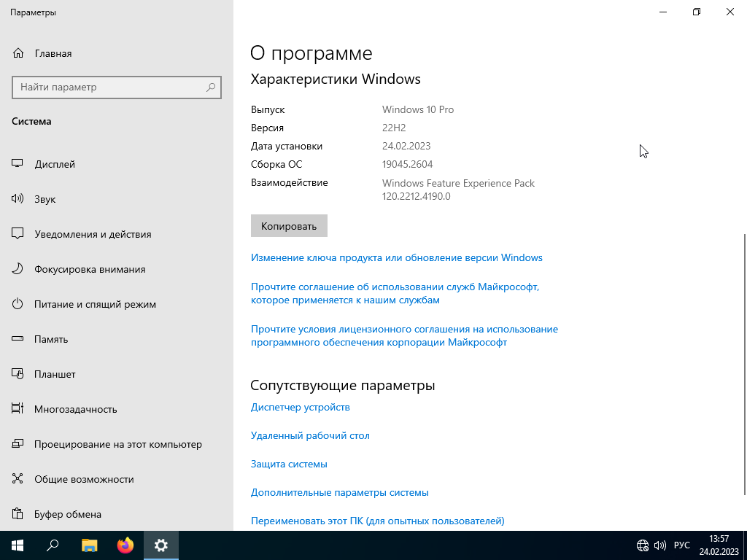
Task: Click the magnifier icon in the settings search box
Action: pos(211,87)
